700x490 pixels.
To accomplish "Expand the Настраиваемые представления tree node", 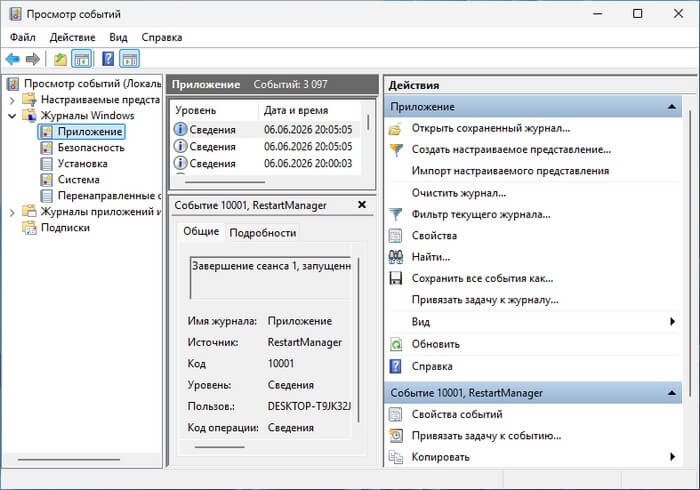I will (x=12, y=101).
